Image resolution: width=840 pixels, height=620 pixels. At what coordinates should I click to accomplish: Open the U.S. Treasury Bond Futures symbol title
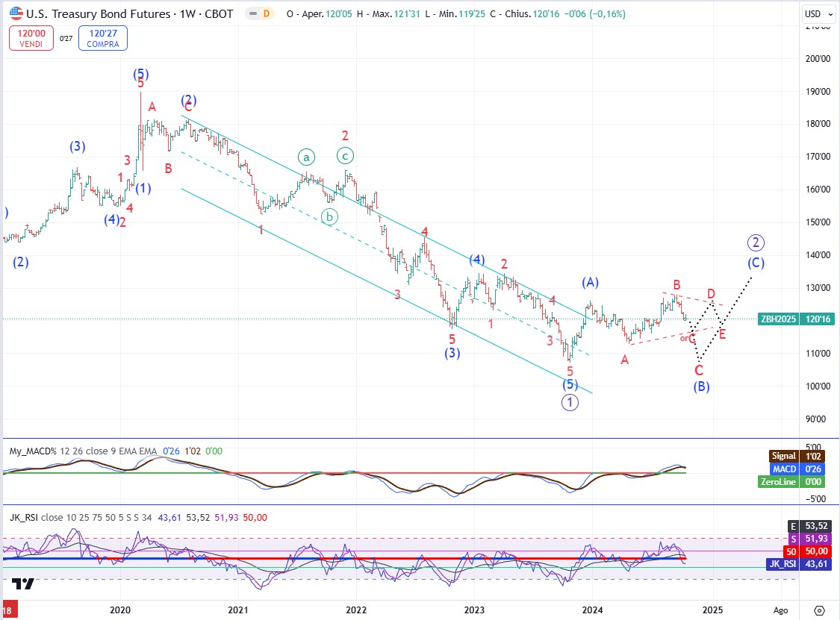pyautogui.click(x=129, y=14)
